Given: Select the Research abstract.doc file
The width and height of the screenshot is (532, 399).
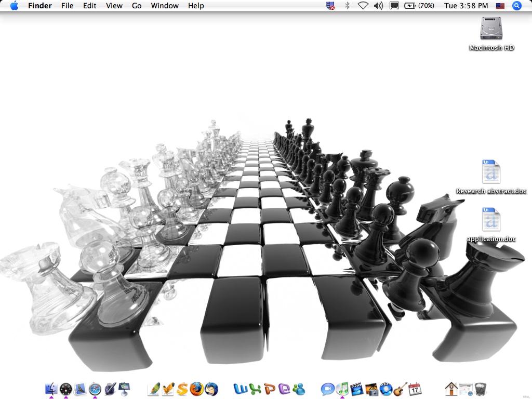Looking at the screenshot, I should coord(491,171).
